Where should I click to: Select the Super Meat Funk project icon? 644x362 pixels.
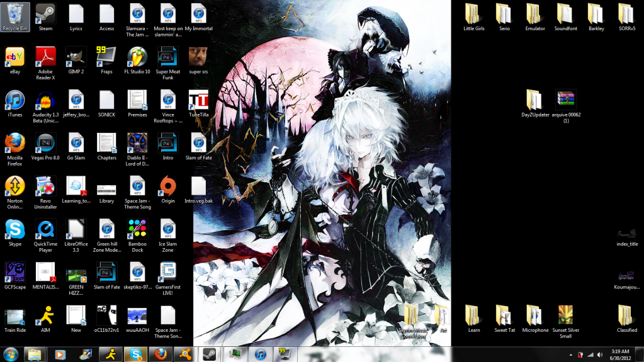pos(167,64)
